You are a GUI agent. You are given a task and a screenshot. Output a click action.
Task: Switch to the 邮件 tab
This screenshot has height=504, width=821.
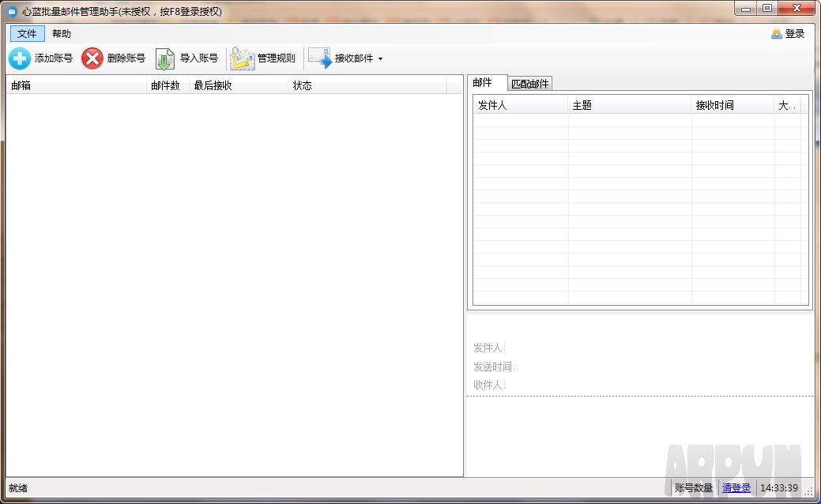482,83
